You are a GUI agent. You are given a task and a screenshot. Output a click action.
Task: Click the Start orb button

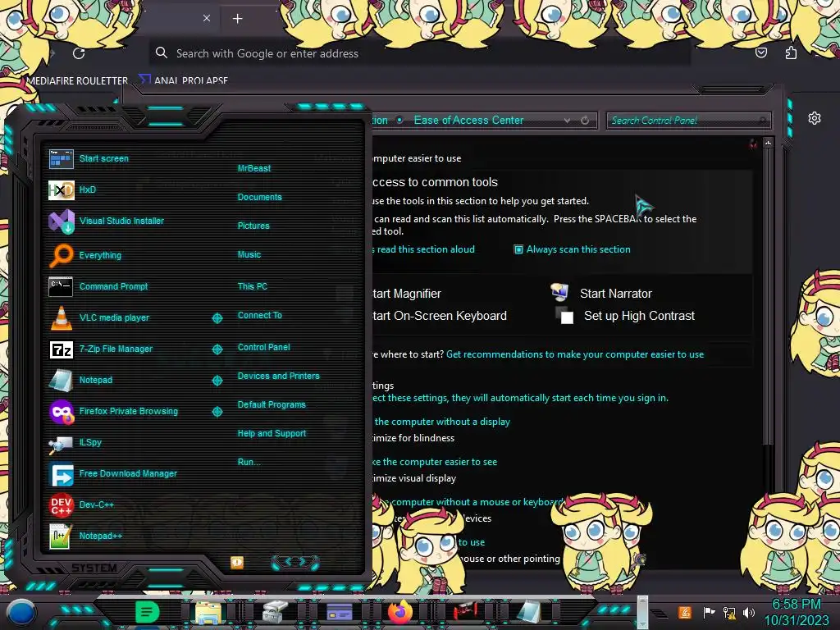(21, 613)
